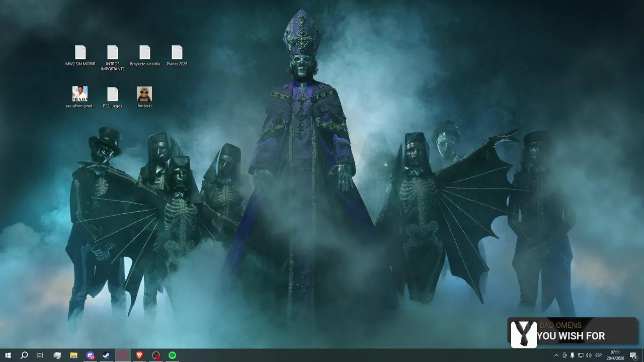Switch to the Opera GX browser
Image resolution: width=644 pixels, height=362 pixels.
click(123, 355)
